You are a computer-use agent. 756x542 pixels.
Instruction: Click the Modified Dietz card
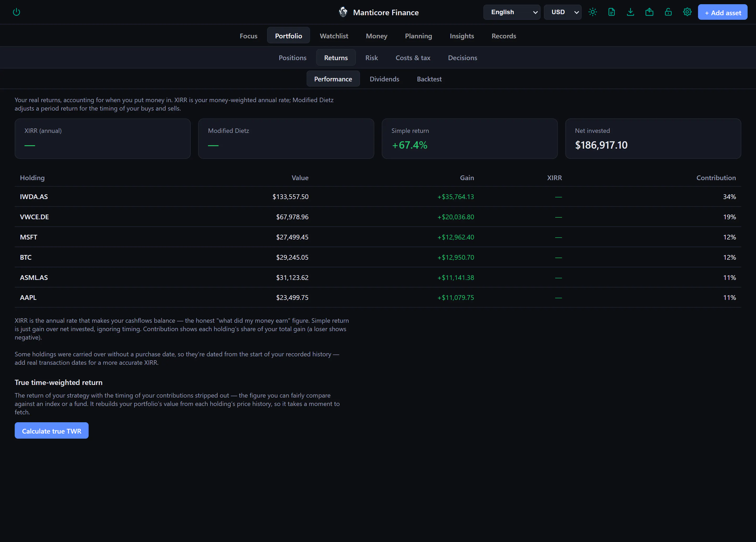[286, 138]
